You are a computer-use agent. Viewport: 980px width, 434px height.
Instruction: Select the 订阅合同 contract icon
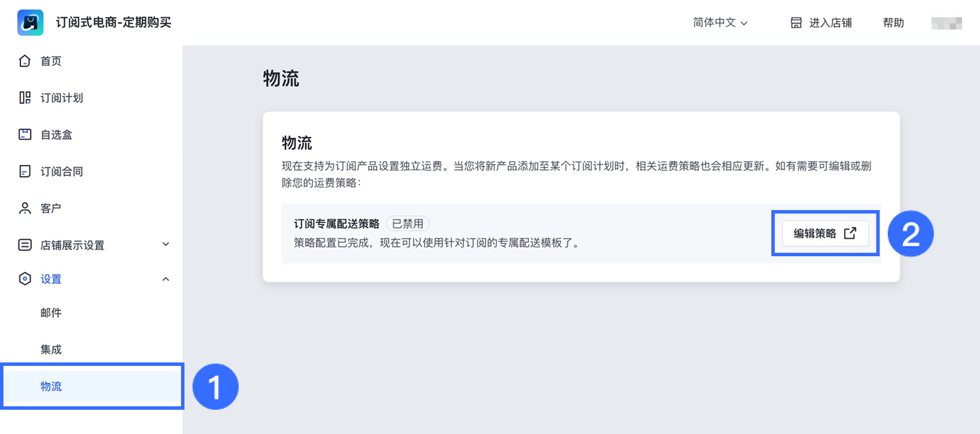click(x=24, y=171)
